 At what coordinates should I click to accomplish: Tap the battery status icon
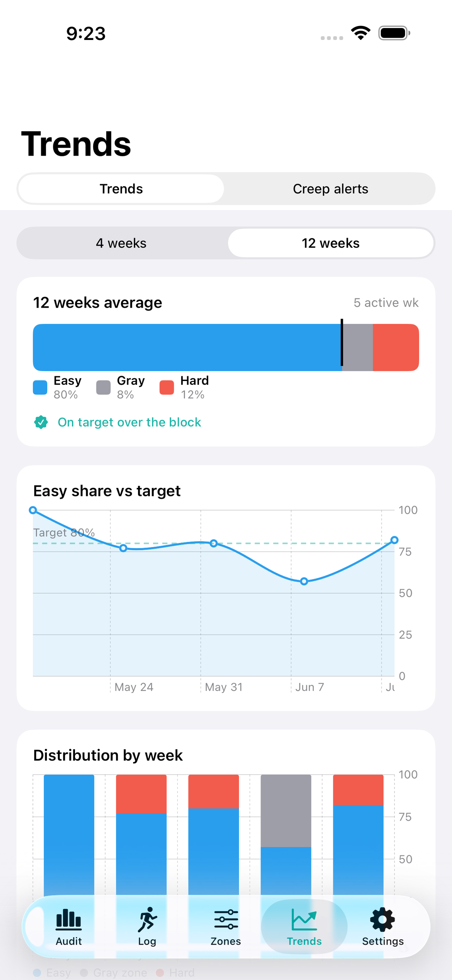pyautogui.click(x=394, y=33)
